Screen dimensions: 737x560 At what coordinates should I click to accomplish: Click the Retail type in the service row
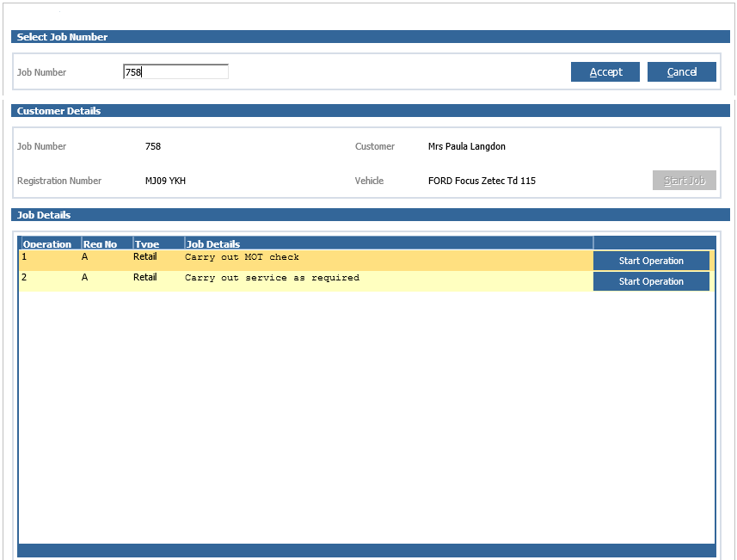144,278
